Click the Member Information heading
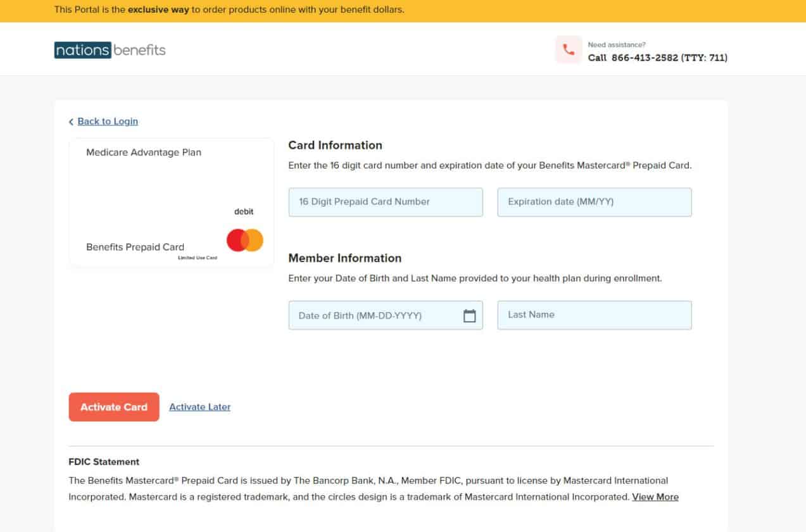 click(344, 258)
